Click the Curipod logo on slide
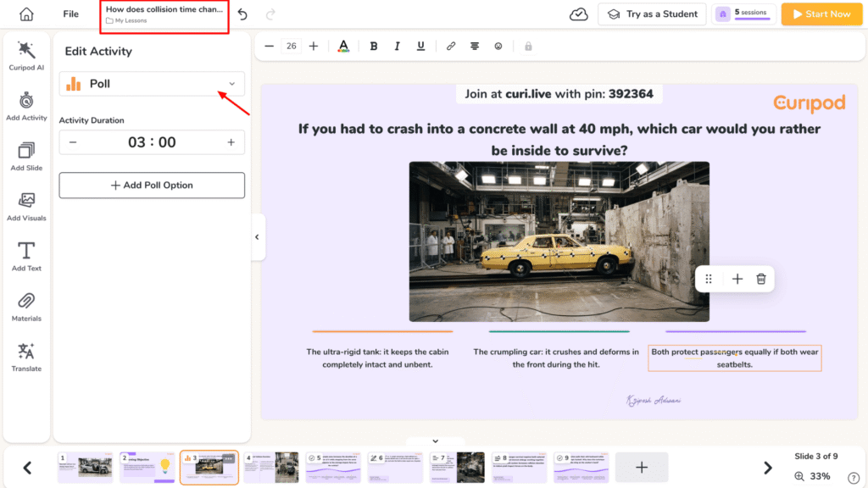The width and height of the screenshot is (868, 488). click(810, 103)
